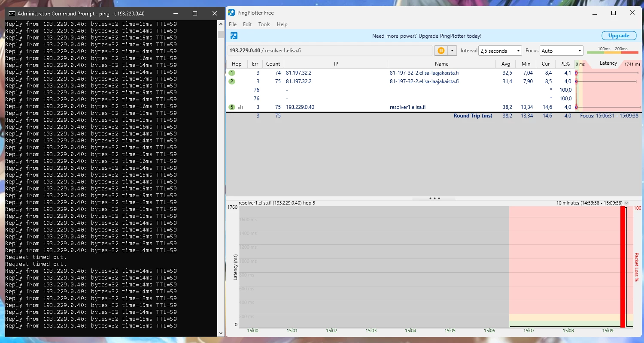Click resolver1.elisa.fi in the Name column
This screenshot has width=644, height=343.
tap(407, 107)
